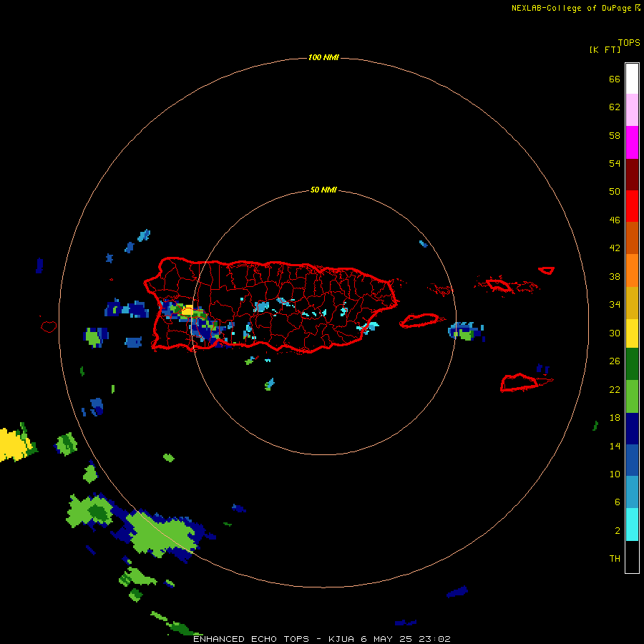Click the dark green 30 kft swatch
Screen dimensions: 644x644
[x=632, y=364]
